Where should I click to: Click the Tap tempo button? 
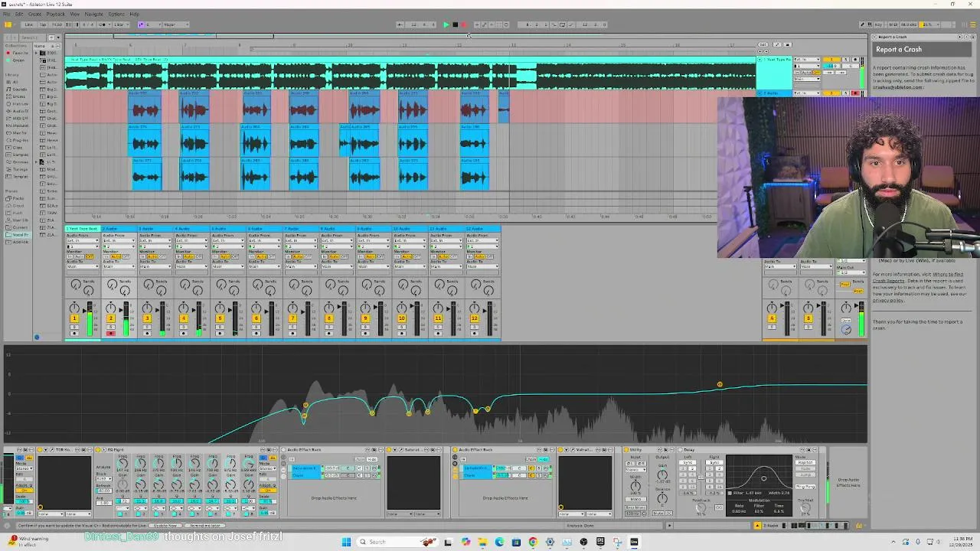pyautogui.click(x=43, y=24)
